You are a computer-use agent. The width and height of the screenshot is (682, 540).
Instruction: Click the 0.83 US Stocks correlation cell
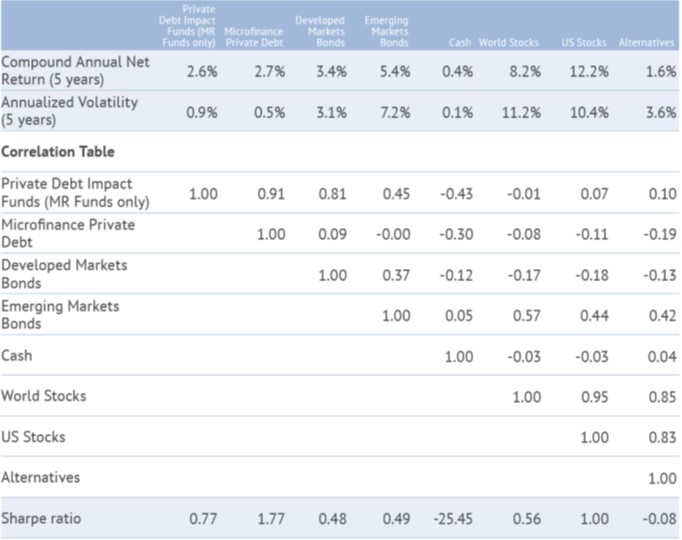[x=661, y=438]
